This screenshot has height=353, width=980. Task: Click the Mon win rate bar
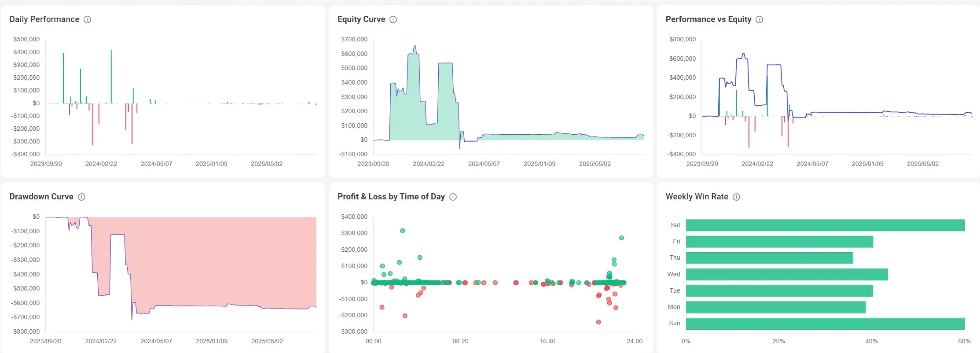point(775,307)
